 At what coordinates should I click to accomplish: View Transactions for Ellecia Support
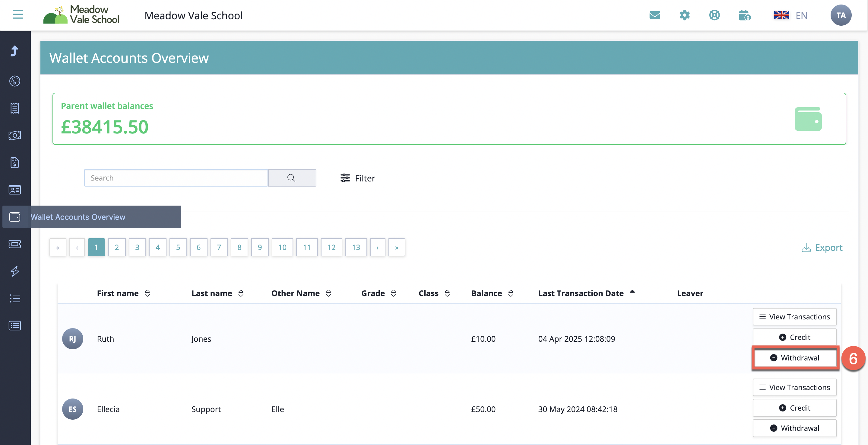(x=794, y=387)
